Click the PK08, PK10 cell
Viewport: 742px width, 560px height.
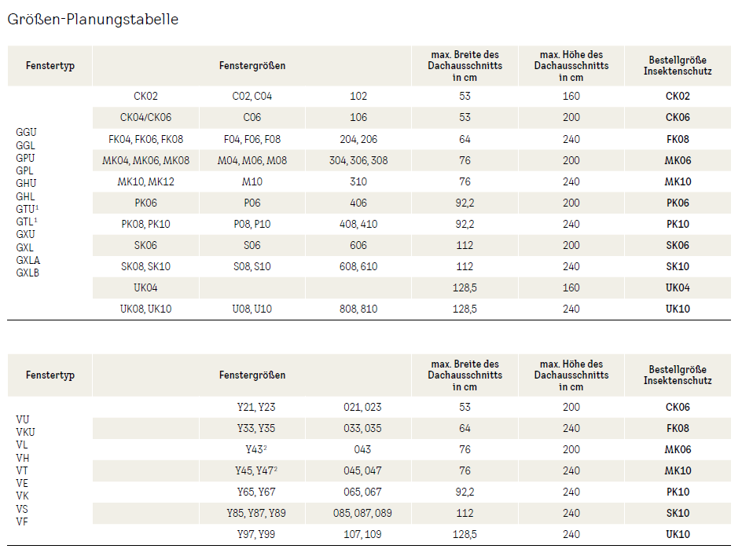point(145,224)
